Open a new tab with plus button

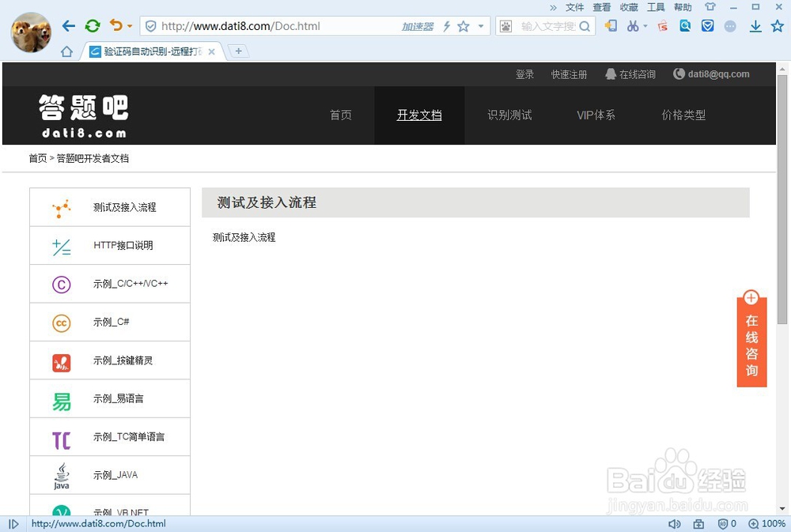click(x=239, y=51)
